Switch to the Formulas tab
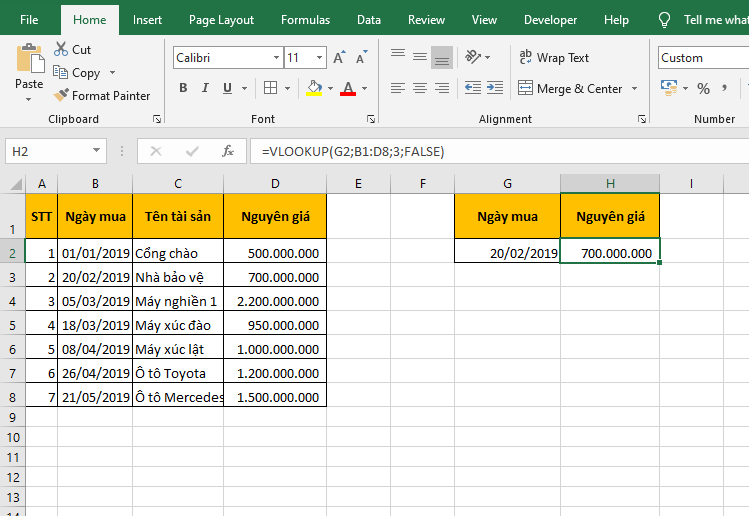The width and height of the screenshot is (749, 516). click(x=305, y=20)
